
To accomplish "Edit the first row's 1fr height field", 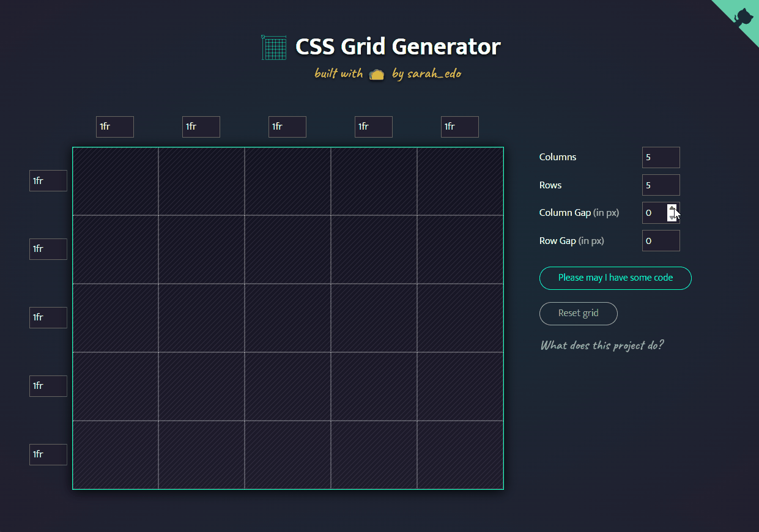I will 48,181.
